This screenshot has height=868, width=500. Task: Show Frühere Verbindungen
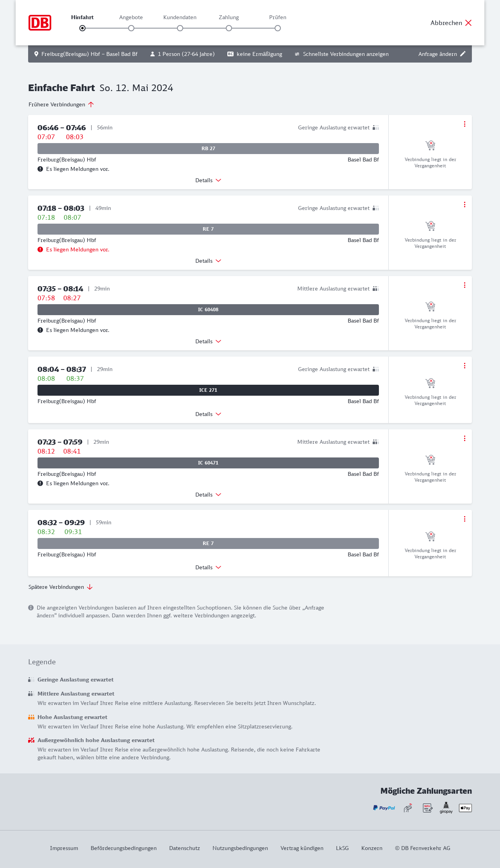coord(61,104)
